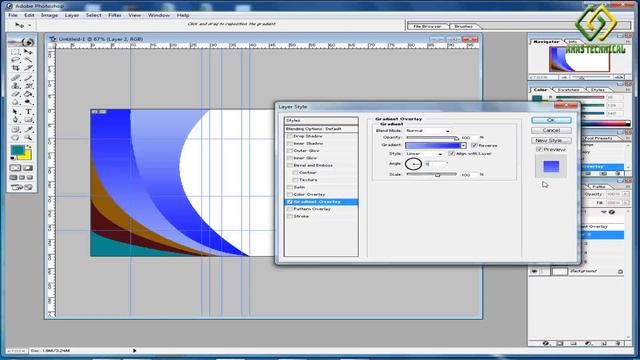This screenshot has width=640, height=360.
Task: Click OK in Layer Style dialog
Action: 551,120
